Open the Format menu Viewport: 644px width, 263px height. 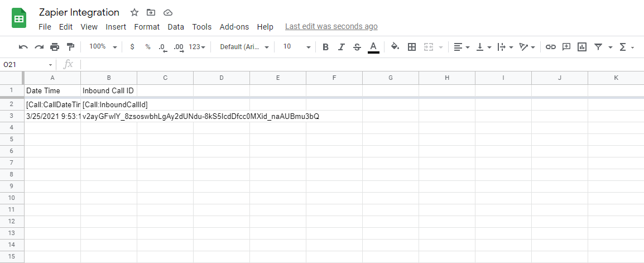(x=147, y=27)
